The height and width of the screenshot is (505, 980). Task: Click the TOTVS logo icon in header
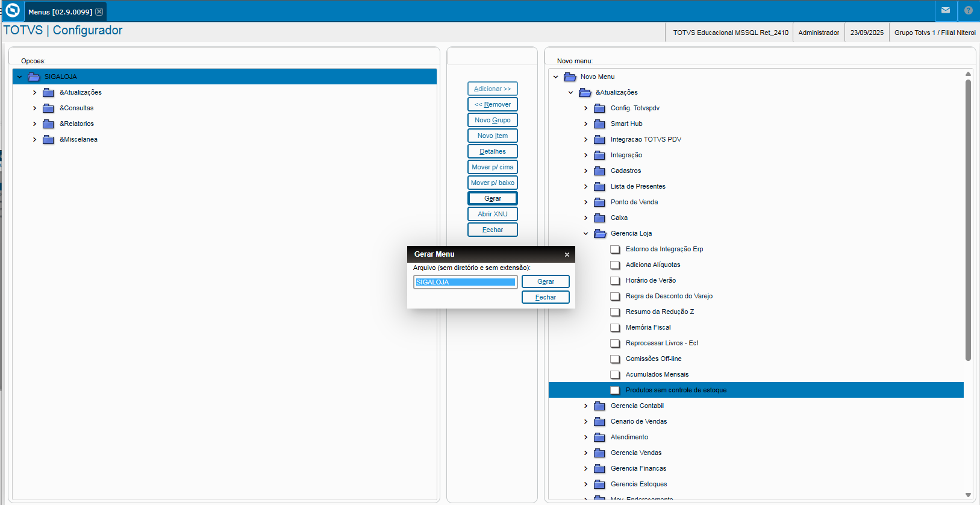tap(13, 10)
